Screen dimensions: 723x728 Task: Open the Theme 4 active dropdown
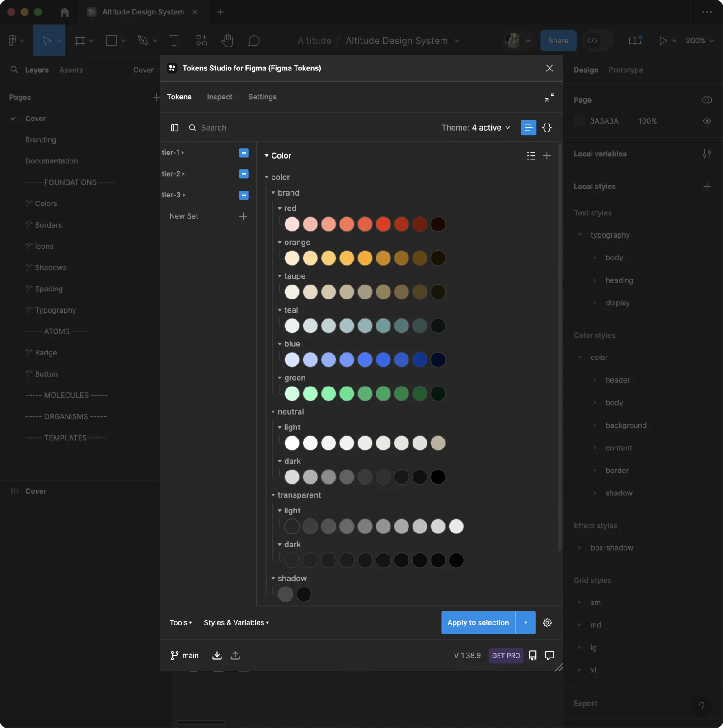point(476,128)
